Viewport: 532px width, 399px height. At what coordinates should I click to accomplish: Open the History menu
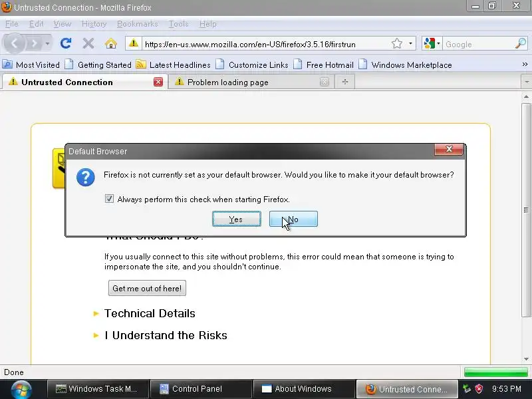coord(94,24)
